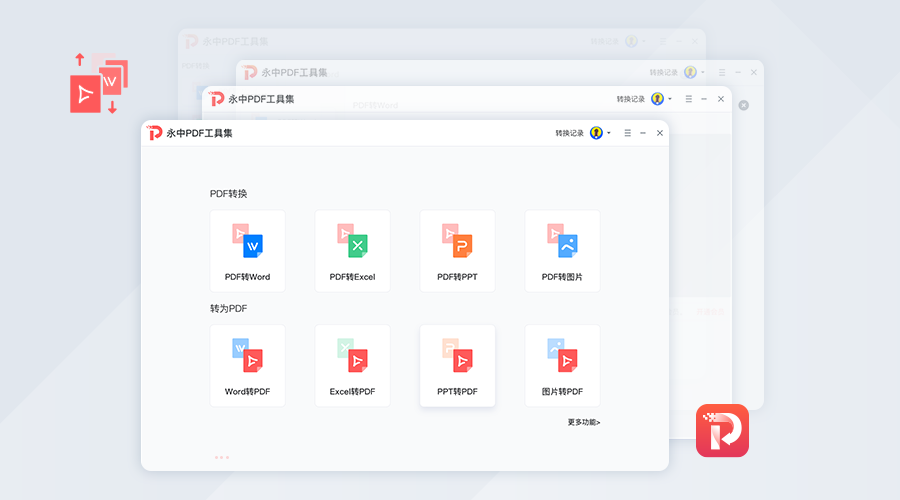Close the second 永中PDF工具集 window

pyautogui.click(x=721, y=99)
